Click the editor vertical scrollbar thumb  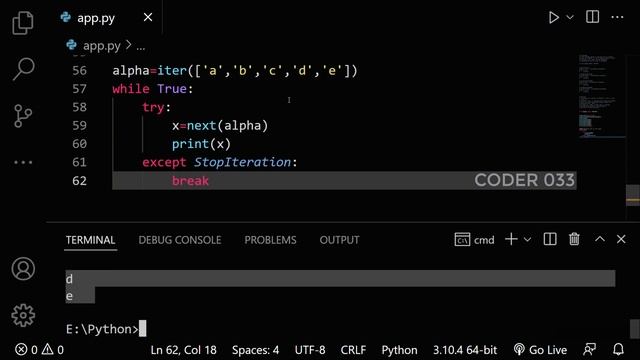(633, 196)
